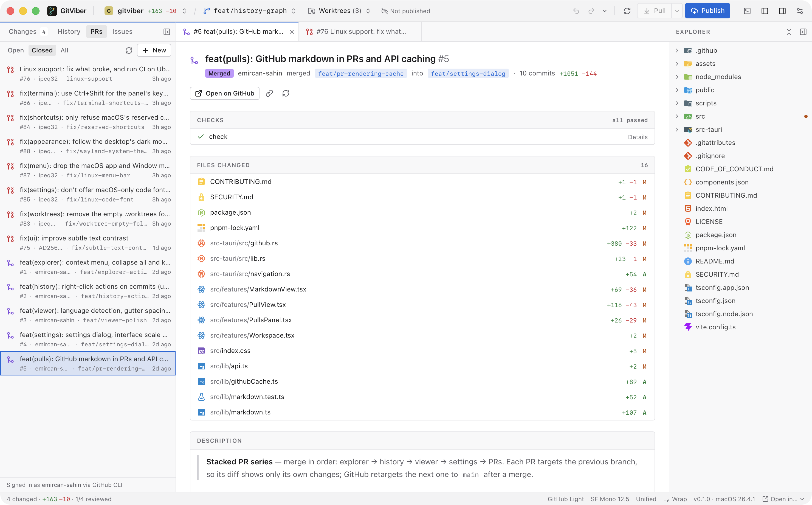Click the Rust icon beside github.rs

pos(201,243)
